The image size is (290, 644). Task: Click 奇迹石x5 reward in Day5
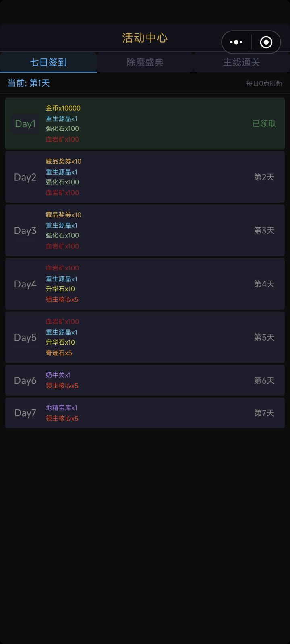point(59,353)
